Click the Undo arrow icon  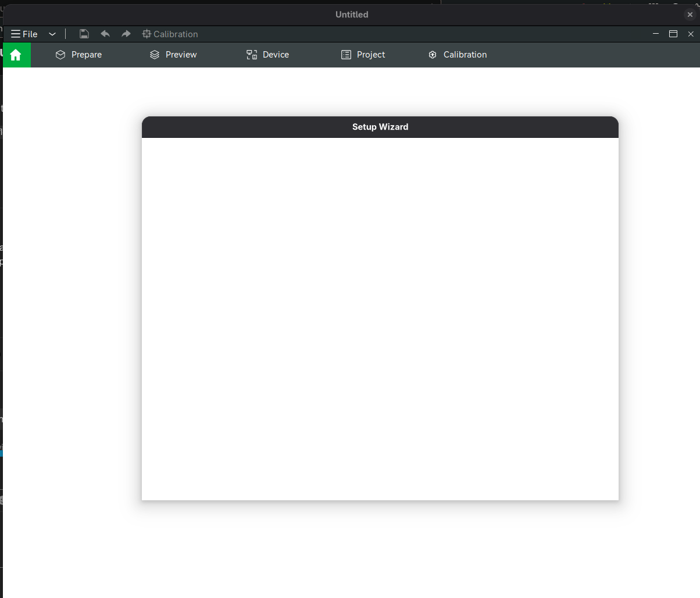(105, 34)
